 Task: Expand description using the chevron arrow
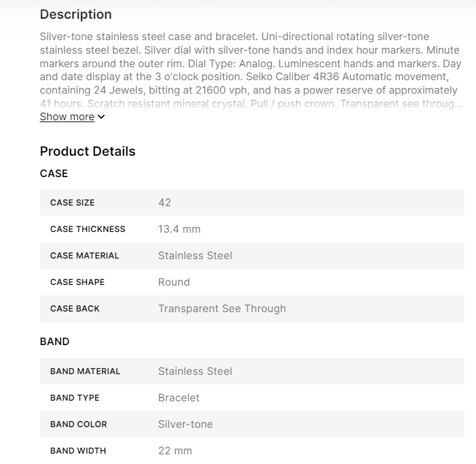102,117
